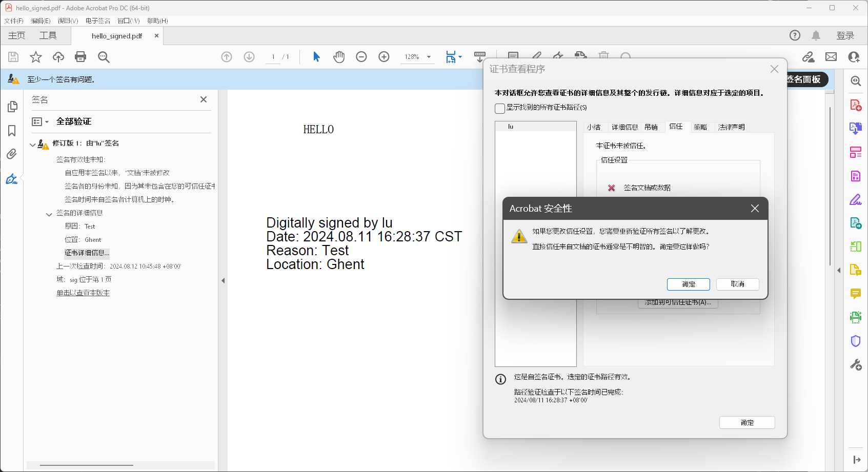868x472 pixels.
Task: Open fit page tool dropdown arrow
Action: pos(460,57)
